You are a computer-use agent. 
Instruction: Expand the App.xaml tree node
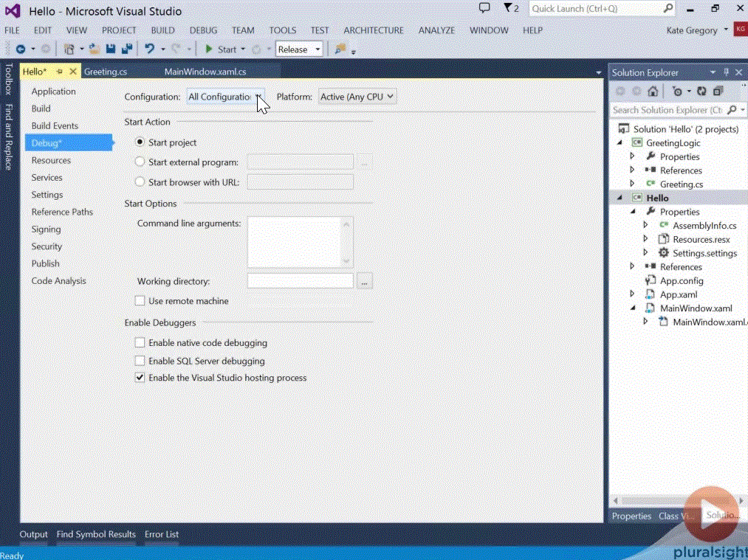coord(633,294)
